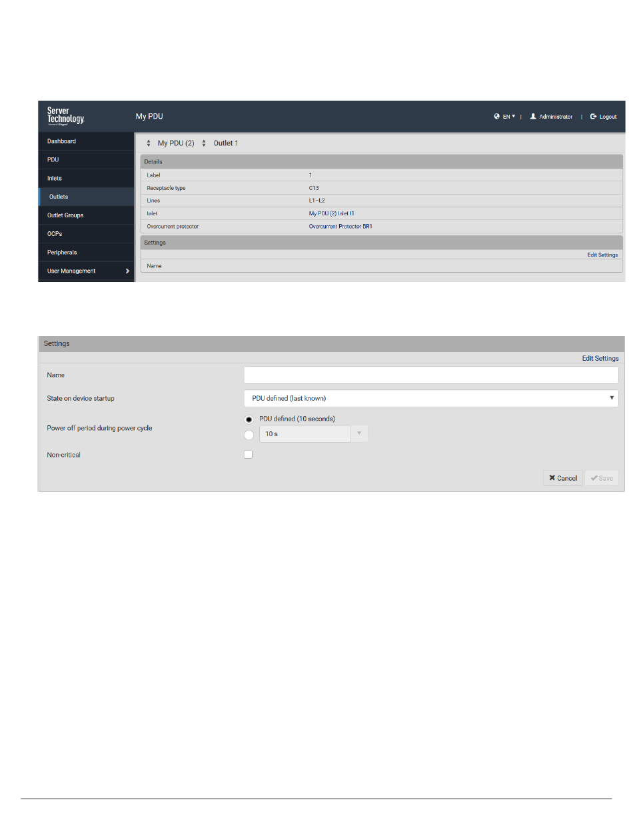Expand the User Management submenu chevron
This screenshot has width=633, height=840.
(x=127, y=271)
